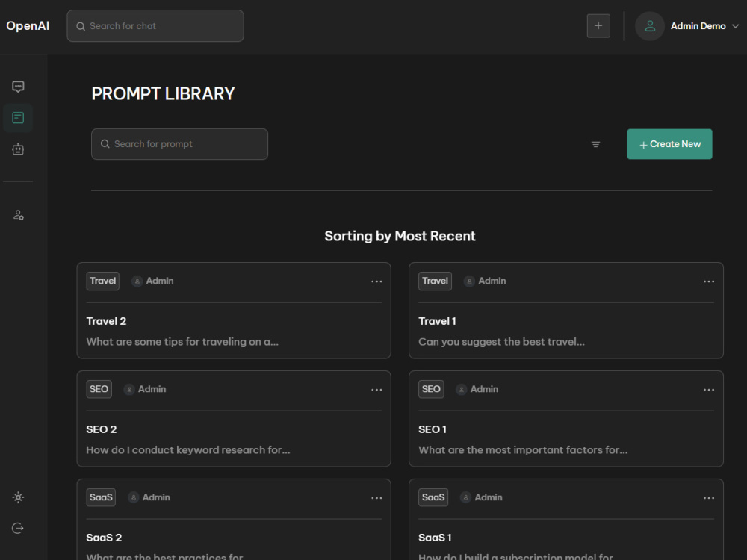
Task: Click the SEO tag on SEO 2 card
Action: pyautogui.click(x=99, y=389)
